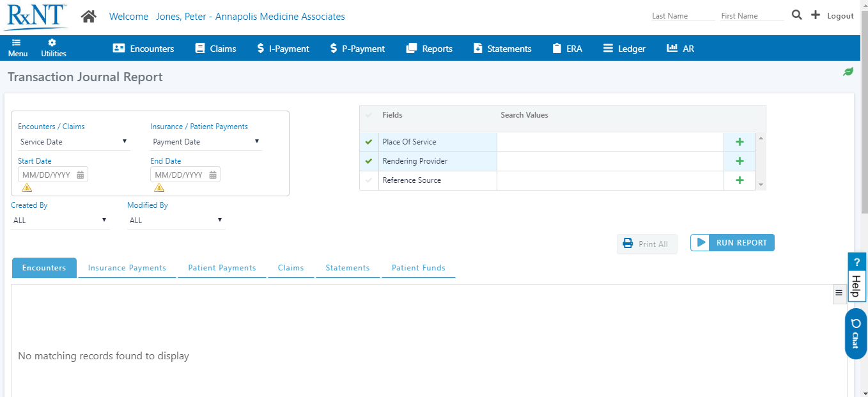The width and height of the screenshot is (868, 397).
Task: Click the Logout link
Action: pos(840,15)
